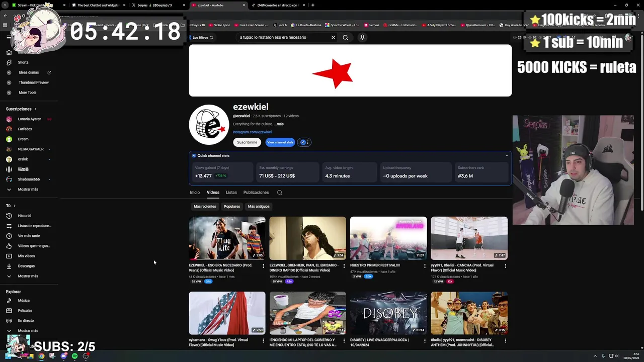Select Populares sort chip
Image resolution: width=644 pixels, height=362 pixels.
[x=232, y=207]
